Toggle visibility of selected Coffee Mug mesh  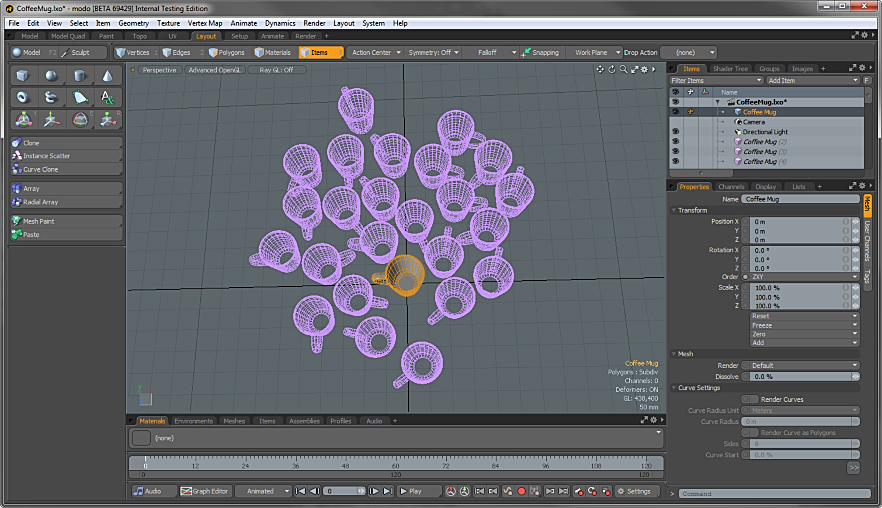(676, 112)
